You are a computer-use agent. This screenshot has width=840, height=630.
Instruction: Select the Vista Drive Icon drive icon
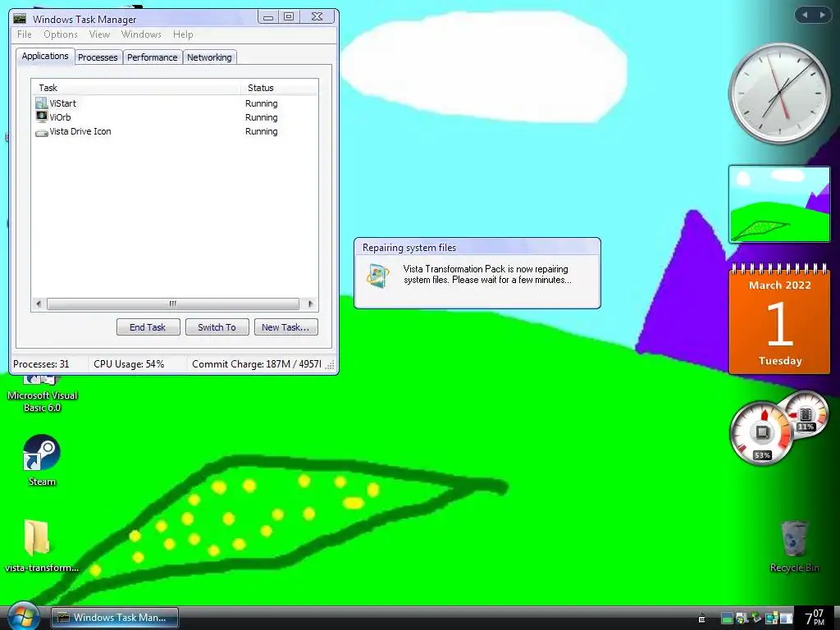(x=41, y=132)
